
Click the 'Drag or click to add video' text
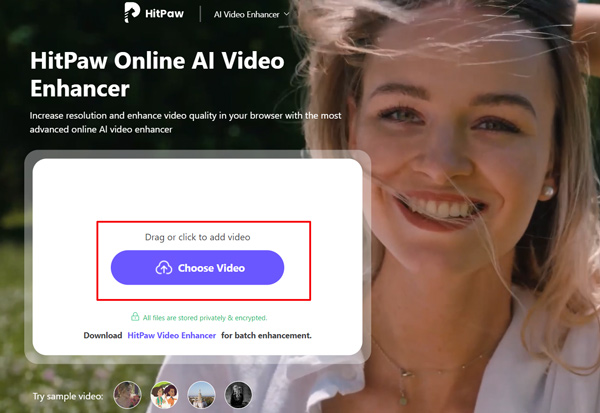pos(197,237)
